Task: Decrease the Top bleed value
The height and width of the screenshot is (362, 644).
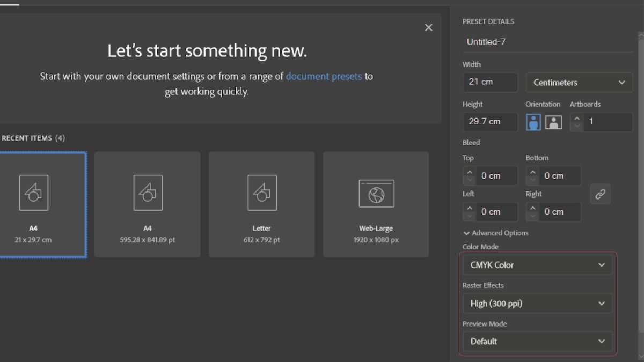Action: 470,180
